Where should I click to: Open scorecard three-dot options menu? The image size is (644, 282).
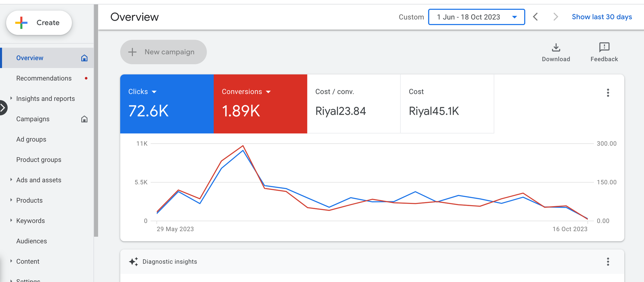(608, 93)
